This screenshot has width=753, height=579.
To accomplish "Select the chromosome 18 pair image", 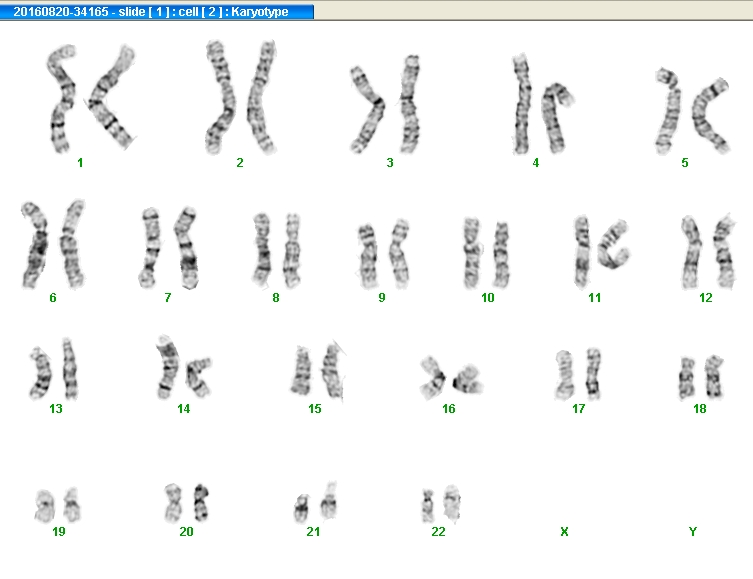I will coord(701,377).
